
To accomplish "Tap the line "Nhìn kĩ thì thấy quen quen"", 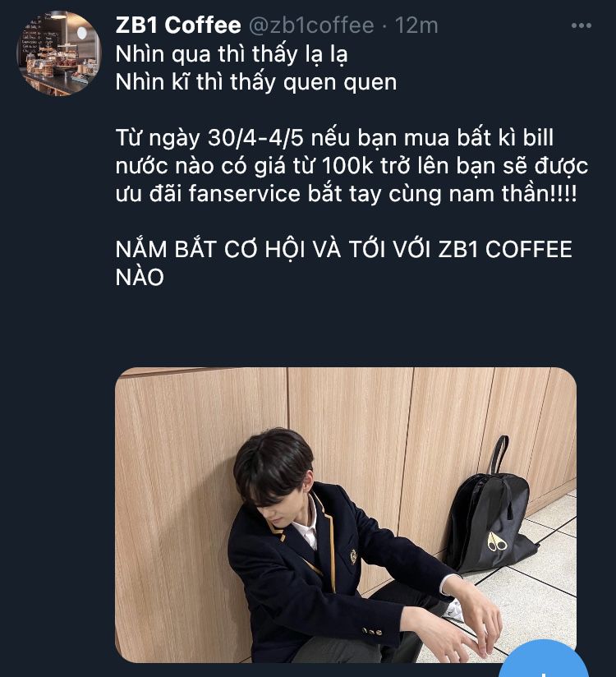I will pos(256,82).
